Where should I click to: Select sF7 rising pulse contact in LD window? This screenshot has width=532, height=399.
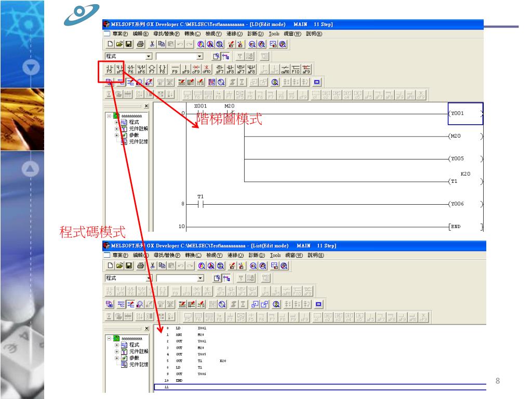pos(220,69)
